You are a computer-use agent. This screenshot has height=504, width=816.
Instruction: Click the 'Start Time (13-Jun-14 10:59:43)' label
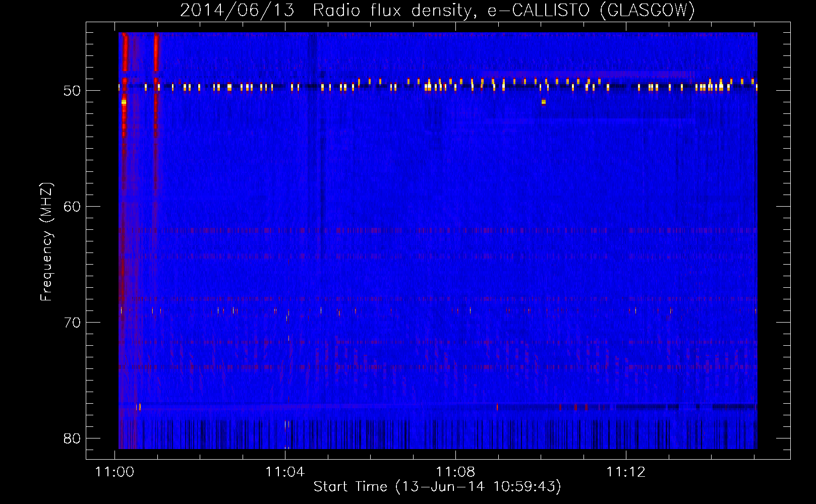click(437, 487)
